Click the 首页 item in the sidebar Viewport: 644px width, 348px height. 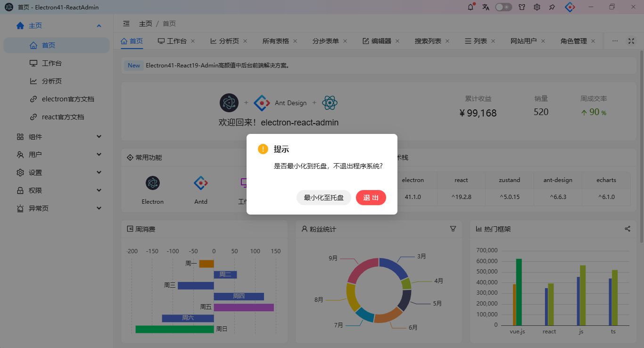57,45
